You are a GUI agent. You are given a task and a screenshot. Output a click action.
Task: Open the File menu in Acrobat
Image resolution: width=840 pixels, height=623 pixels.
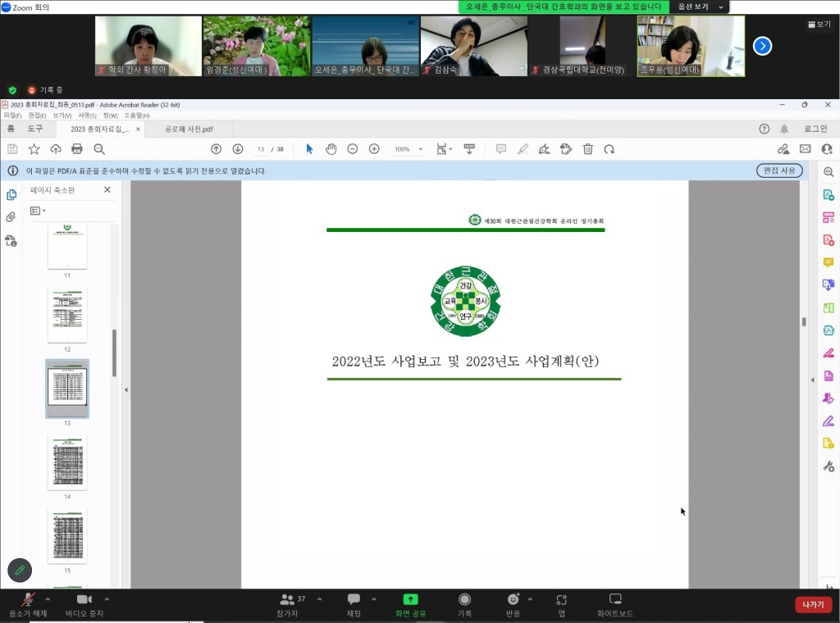click(12, 116)
